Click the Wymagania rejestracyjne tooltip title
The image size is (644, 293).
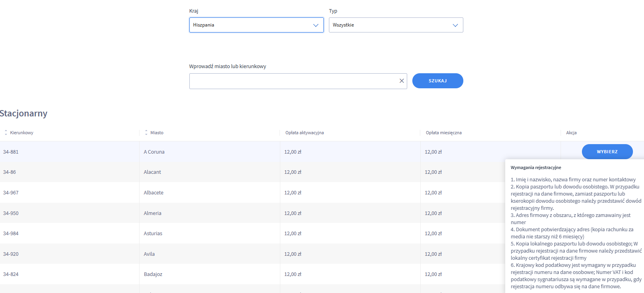(x=536, y=167)
